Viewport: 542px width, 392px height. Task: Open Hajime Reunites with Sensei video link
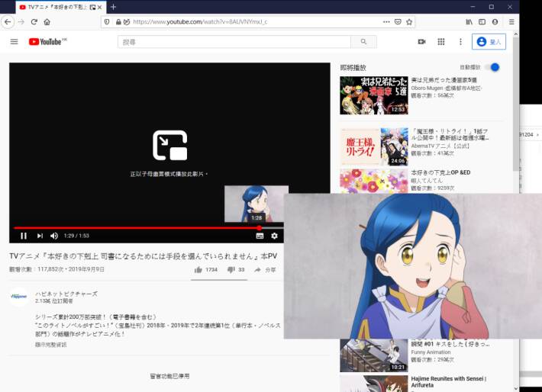449,381
